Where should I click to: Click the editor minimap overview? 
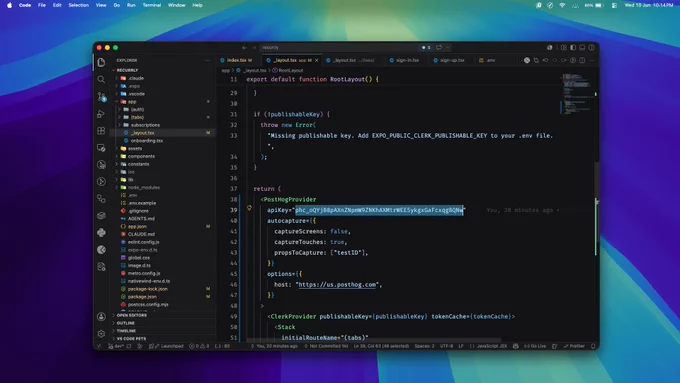point(577,93)
